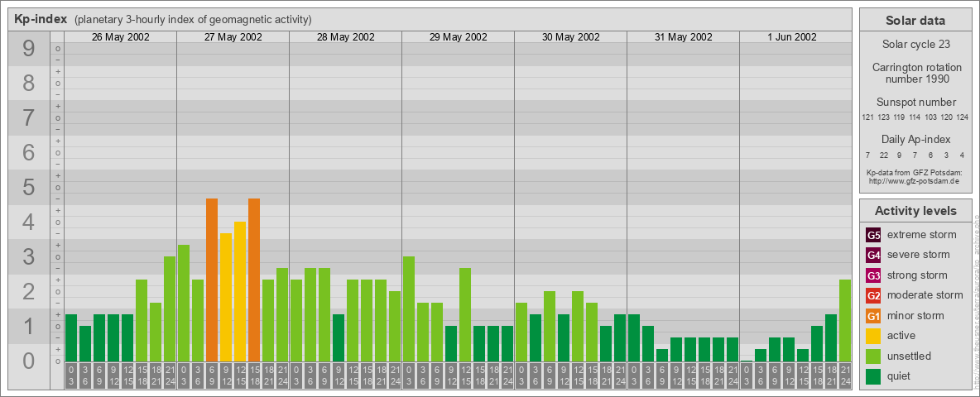980x397 pixels.
Task: Click the sunspot value 114
Action: (x=915, y=117)
